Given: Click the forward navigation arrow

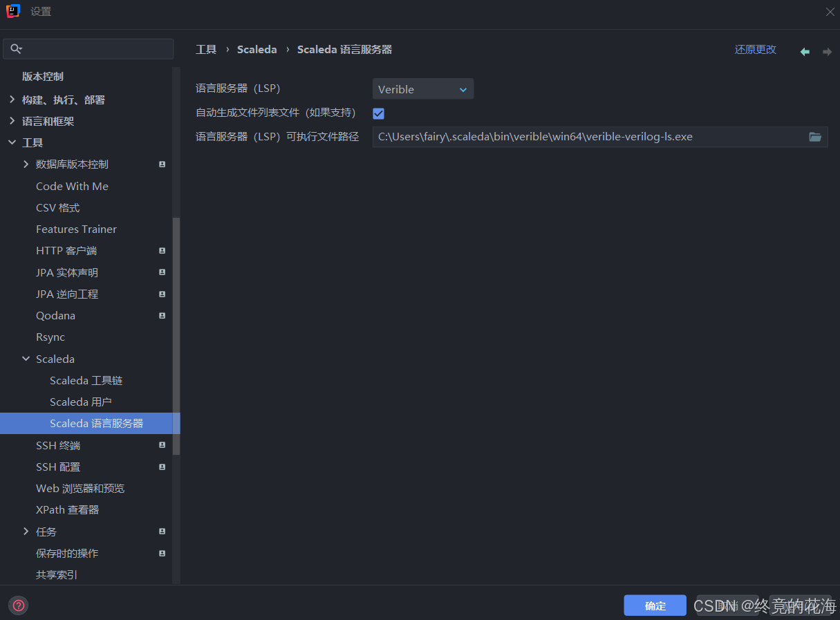Looking at the screenshot, I should pyautogui.click(x=827, y=51).
